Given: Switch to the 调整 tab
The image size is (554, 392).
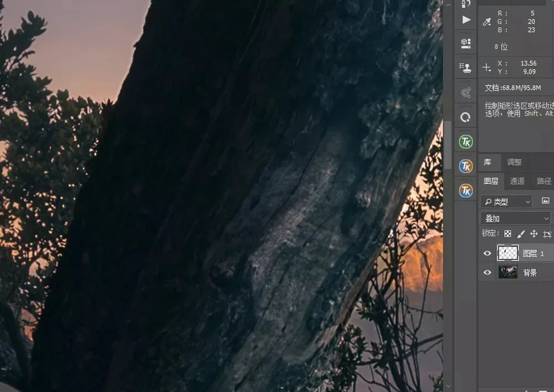Looking at the screenshot, I should [515, 162].
